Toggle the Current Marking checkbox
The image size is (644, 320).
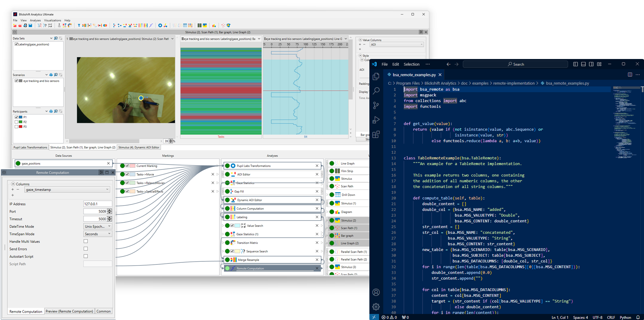point(127,166)
